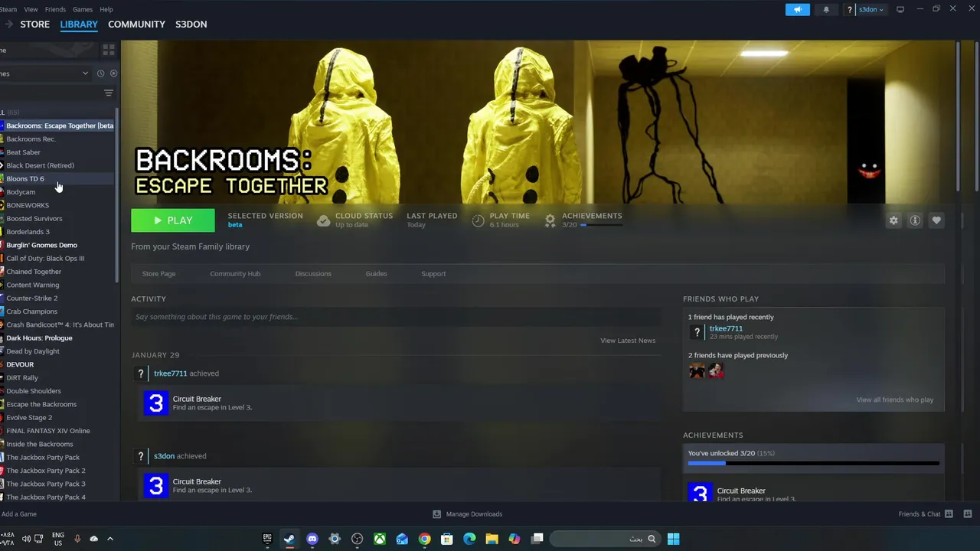Switch library to grid view icon
The image size is (980, 551).
coord(109,50)
